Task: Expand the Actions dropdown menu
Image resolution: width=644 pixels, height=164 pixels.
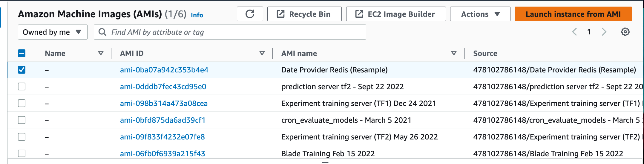Action: 480,14
